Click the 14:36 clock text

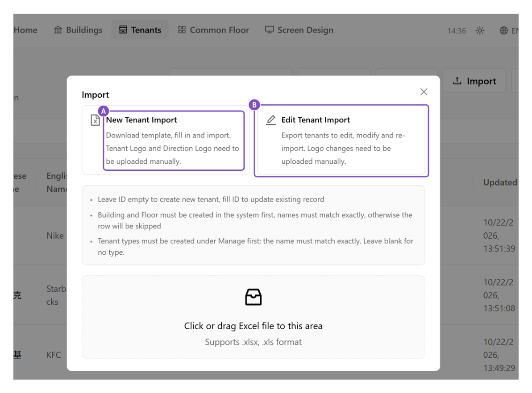coord(456,31)
